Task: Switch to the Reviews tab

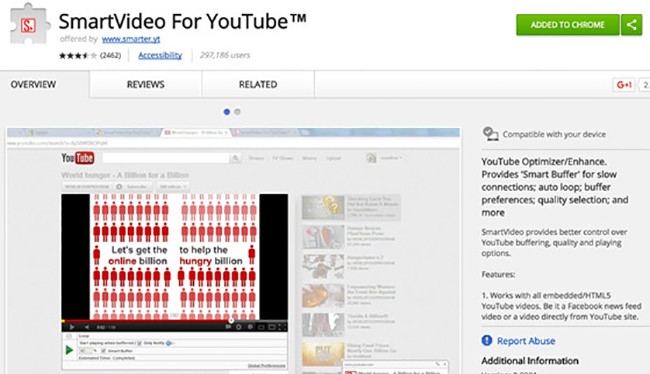Action: point(146,85)
